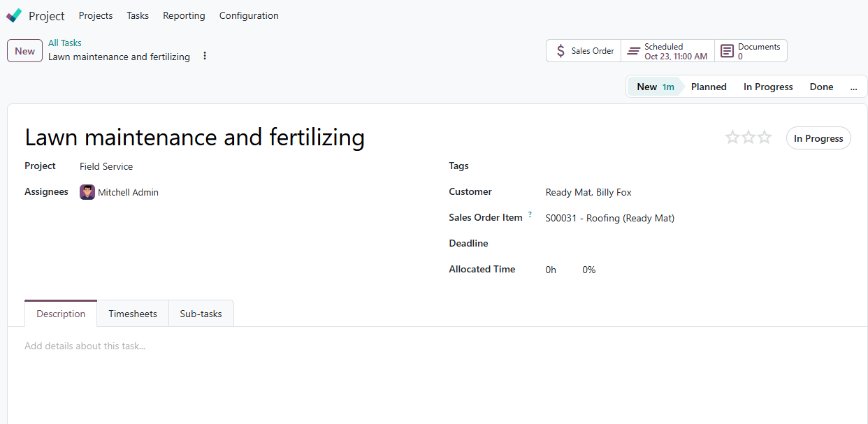Open the Configuration menu
868x424 pixels.
tap(249, 15)
